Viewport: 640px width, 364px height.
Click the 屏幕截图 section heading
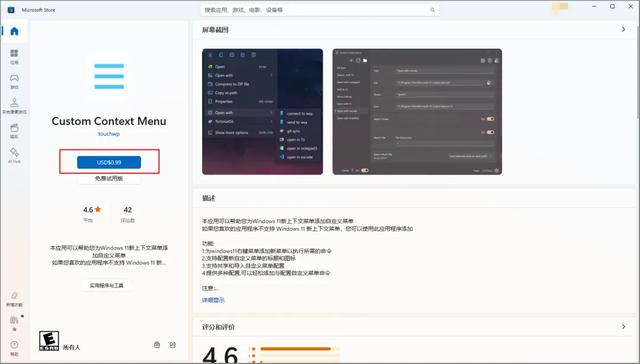(216, 30)
